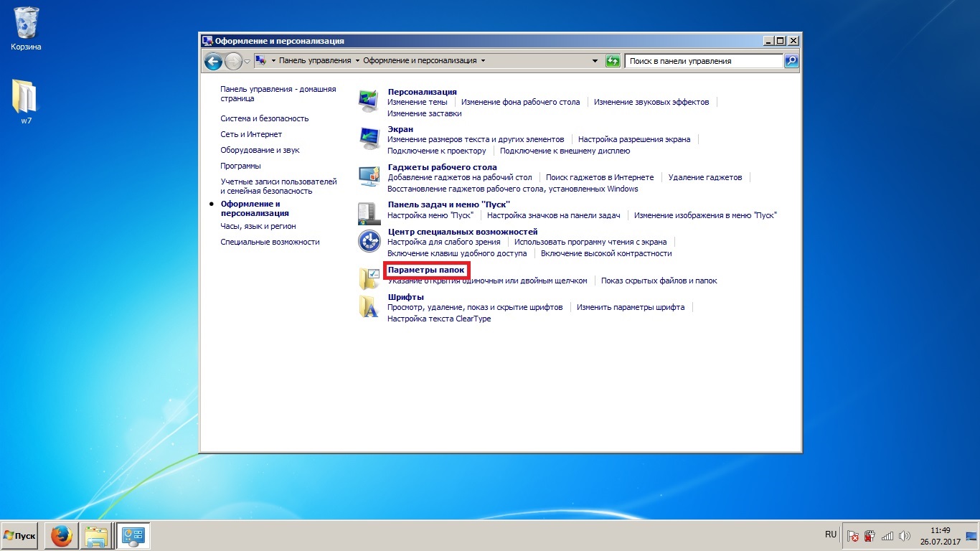Open the Action Center flag tray icon

coord(853,536)
